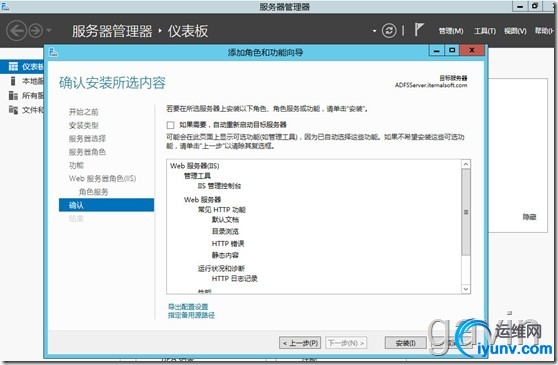Go to the 服务器角色 wizard step

pyautogui.click(x=87, y=152)
